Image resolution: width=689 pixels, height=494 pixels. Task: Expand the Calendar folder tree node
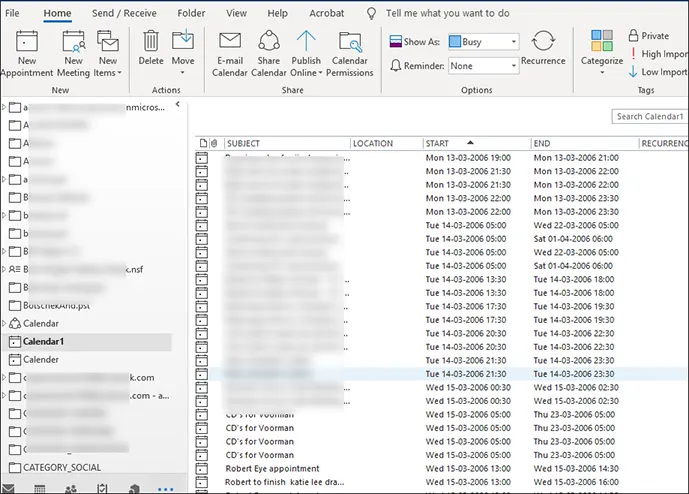(4, 323)
